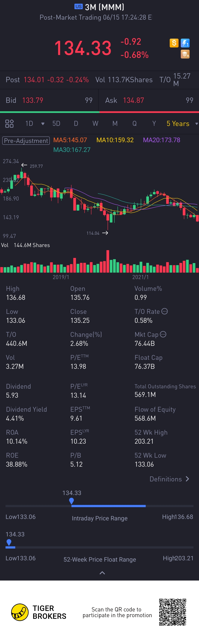Tap the orange dollar sign icon
Screen dimensions: 199x644
coord(174,43)
